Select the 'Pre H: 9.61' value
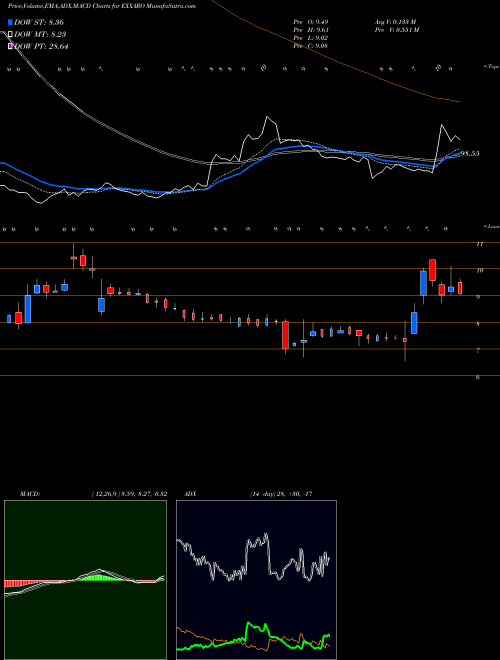The image size is (500, 660). click(311, 30)
